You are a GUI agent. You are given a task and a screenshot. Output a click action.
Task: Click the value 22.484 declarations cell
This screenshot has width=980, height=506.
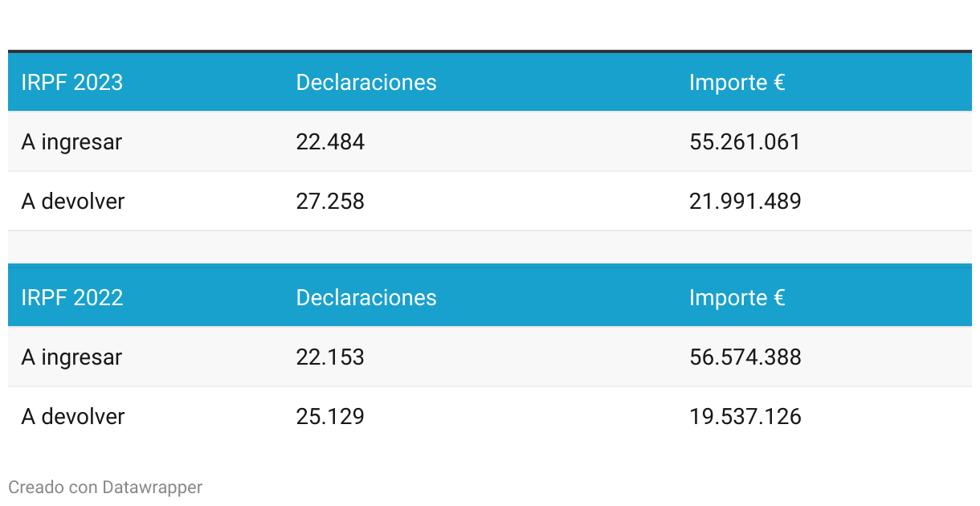pyautogui.click(x=330, y=142)
